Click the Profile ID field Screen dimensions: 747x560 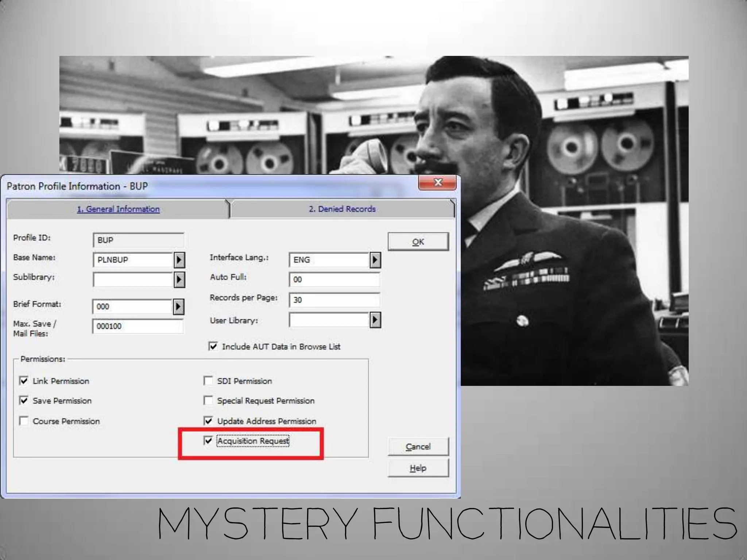tap(138, 240)
